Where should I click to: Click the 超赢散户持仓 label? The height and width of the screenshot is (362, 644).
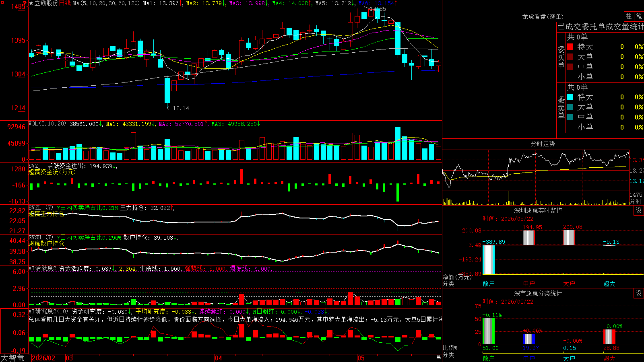click(x=46, y=243)
